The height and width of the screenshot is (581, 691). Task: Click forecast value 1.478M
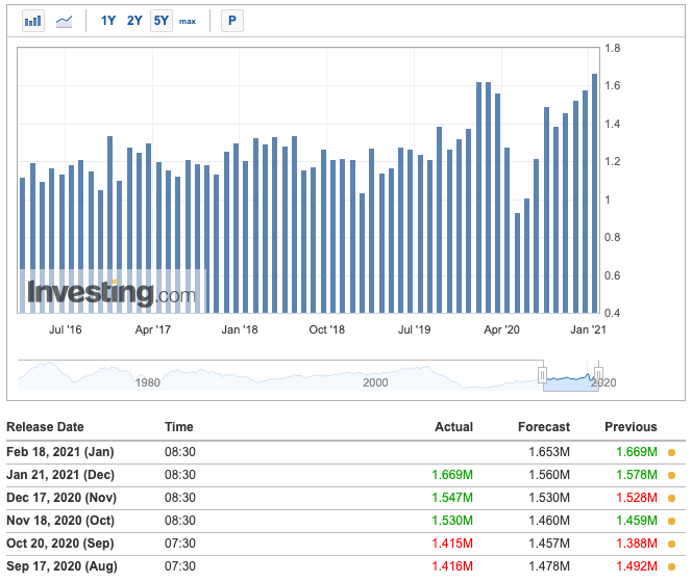coord(549,566)
